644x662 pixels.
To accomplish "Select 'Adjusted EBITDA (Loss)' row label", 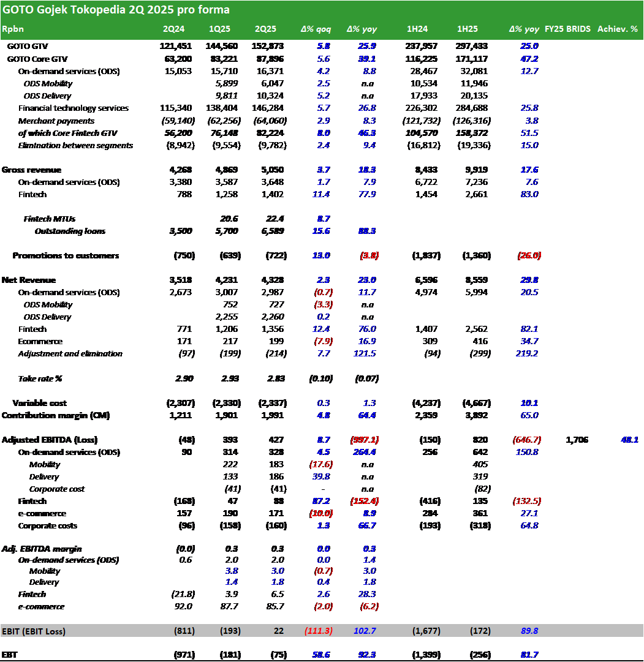I will tap(50, 440).
